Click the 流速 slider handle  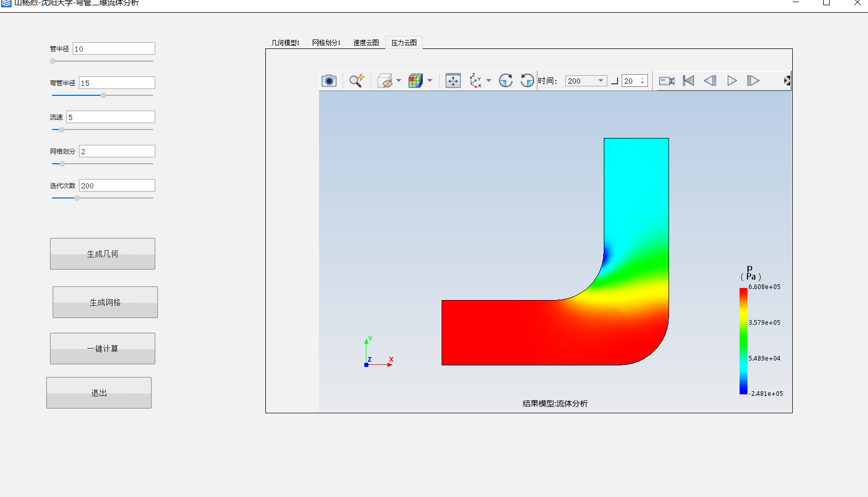(62, 130)
